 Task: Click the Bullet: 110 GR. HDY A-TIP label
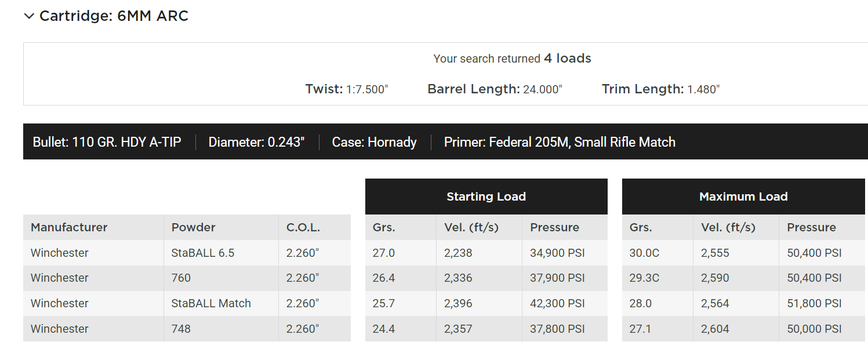(107, 142)
